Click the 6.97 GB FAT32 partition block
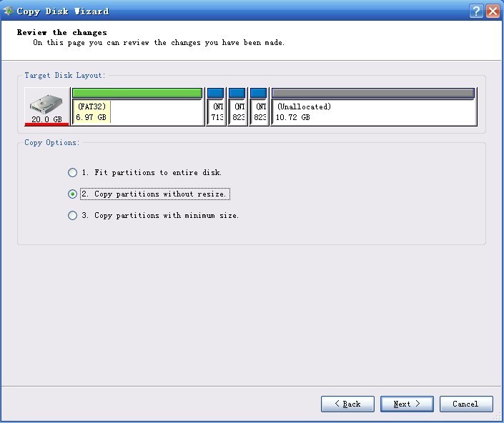 point(137,106)
